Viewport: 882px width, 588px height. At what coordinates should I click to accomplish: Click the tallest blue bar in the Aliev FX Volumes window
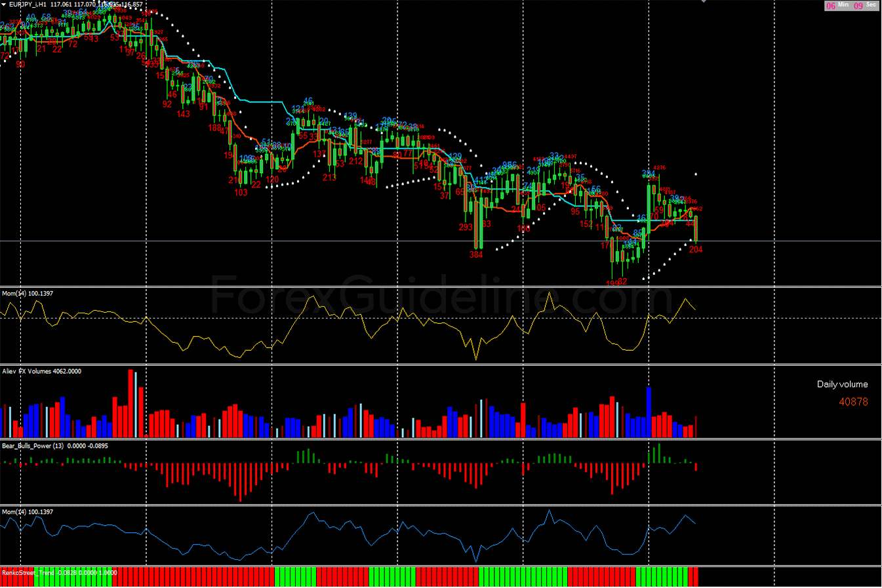(649, 412)
